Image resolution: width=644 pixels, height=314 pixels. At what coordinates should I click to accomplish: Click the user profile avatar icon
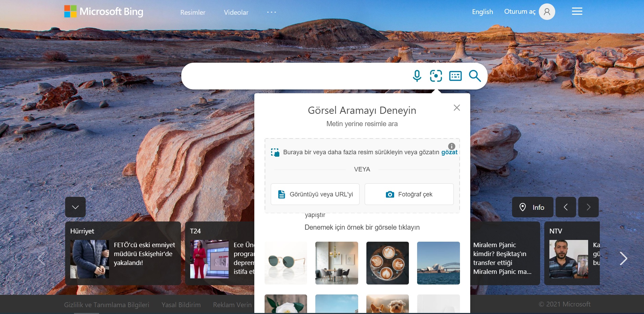pyautogui.click(x=547, y=12)
